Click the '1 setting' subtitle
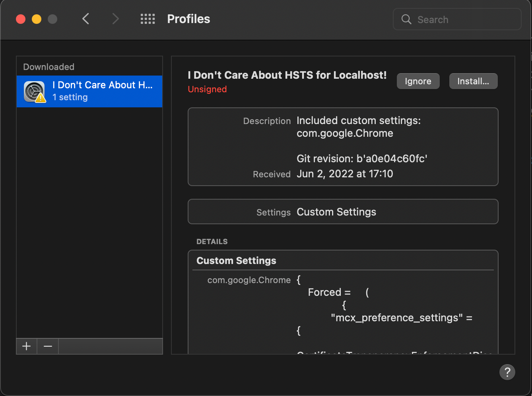Image resolution: width=532 pixels, height=396 pixels. (x=70, y=97)
